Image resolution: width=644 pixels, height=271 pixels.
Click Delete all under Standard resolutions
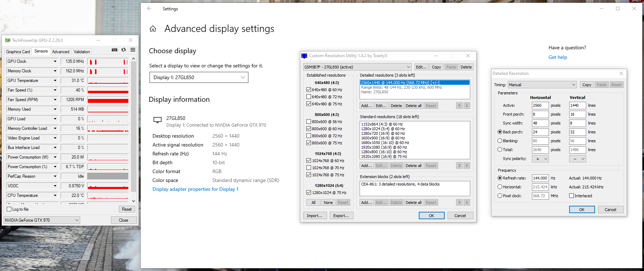pyautogui.click(x=413, y=166)
